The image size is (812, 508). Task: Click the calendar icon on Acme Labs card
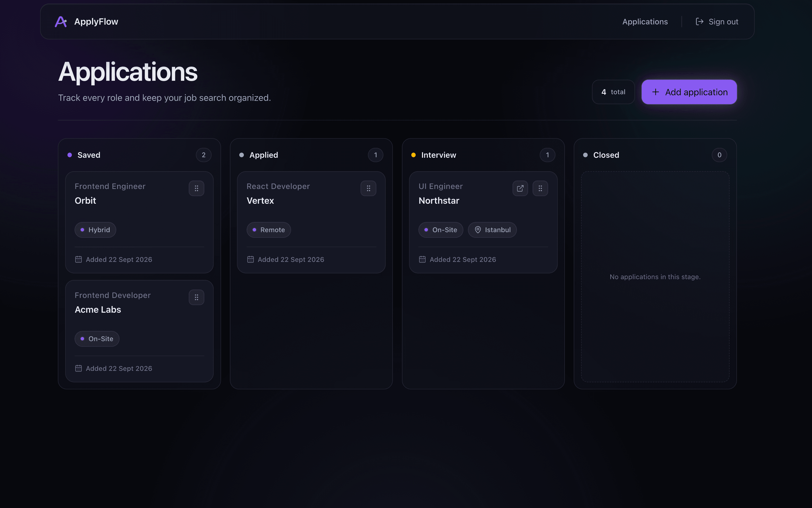(78, 368)
